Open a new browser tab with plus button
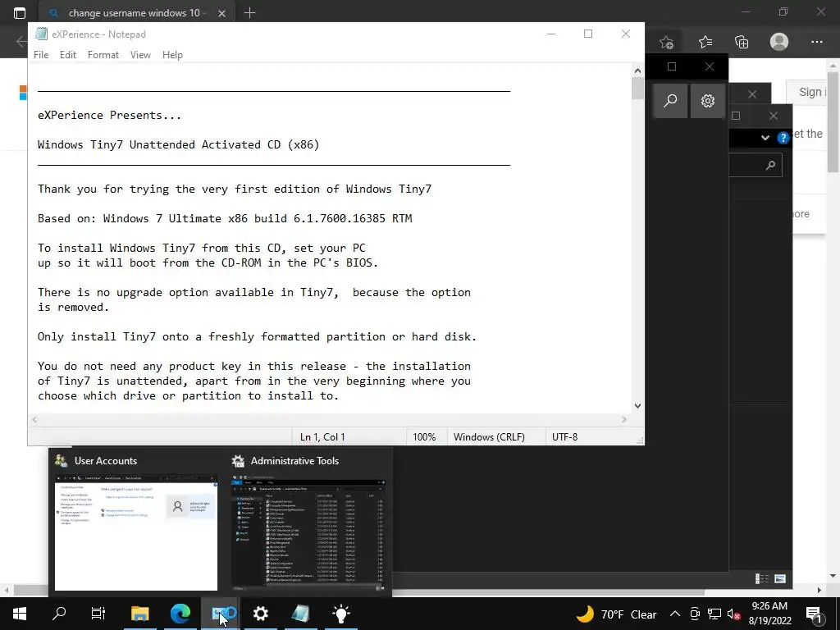 (249, 13)
